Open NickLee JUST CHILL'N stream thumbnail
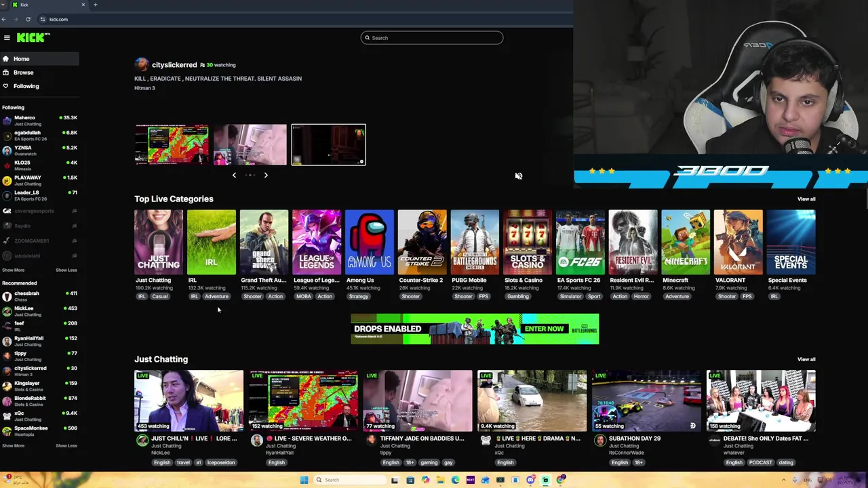This screenshot has width=868, height=488. (x=189, y=401)
